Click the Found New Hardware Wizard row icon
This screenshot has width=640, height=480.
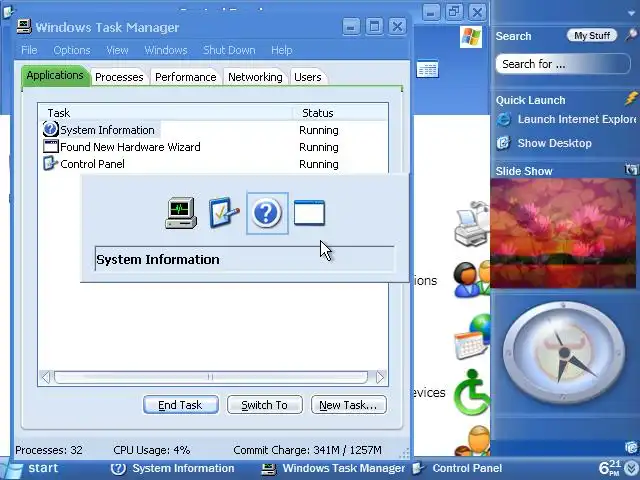(x=51, y=147)
